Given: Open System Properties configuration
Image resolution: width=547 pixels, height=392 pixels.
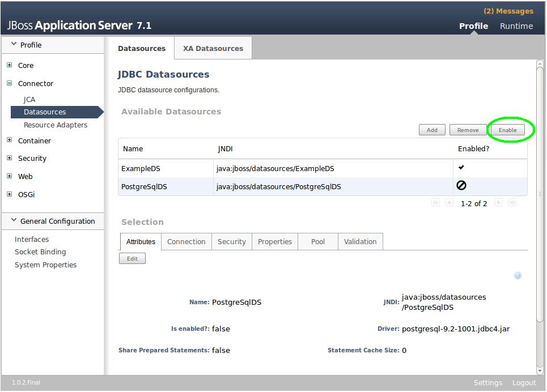Looking at the screenshot, I should click(46, 265).
